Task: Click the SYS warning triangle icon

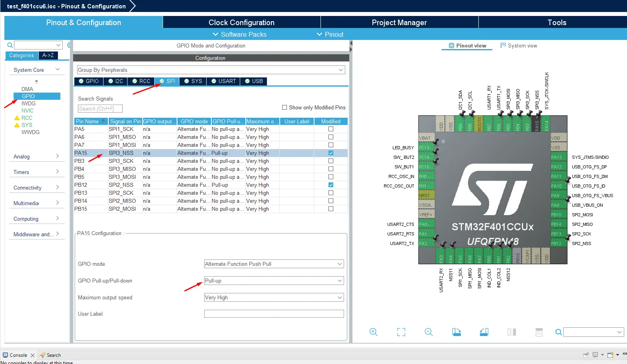Action: pos(17,125)
